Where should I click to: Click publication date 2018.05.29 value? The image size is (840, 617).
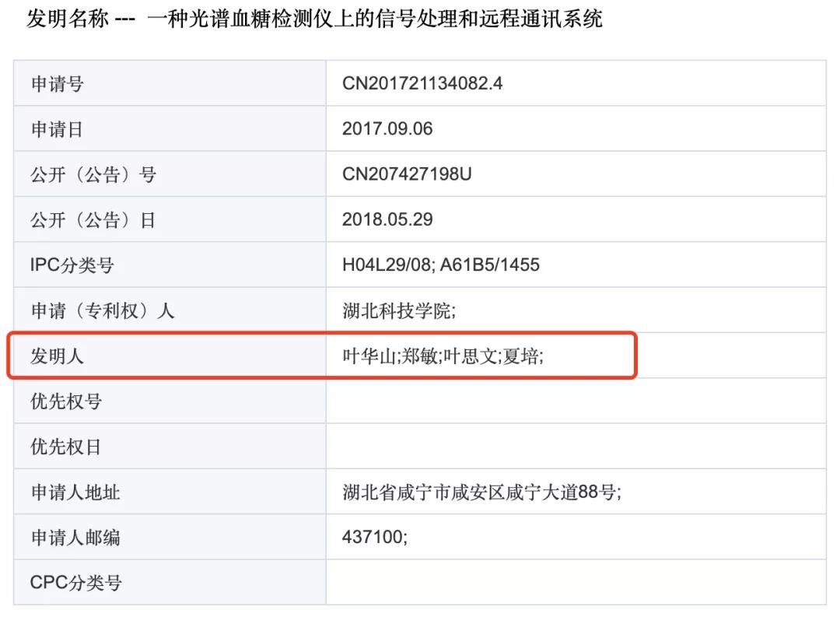click(x=387, y=219)
